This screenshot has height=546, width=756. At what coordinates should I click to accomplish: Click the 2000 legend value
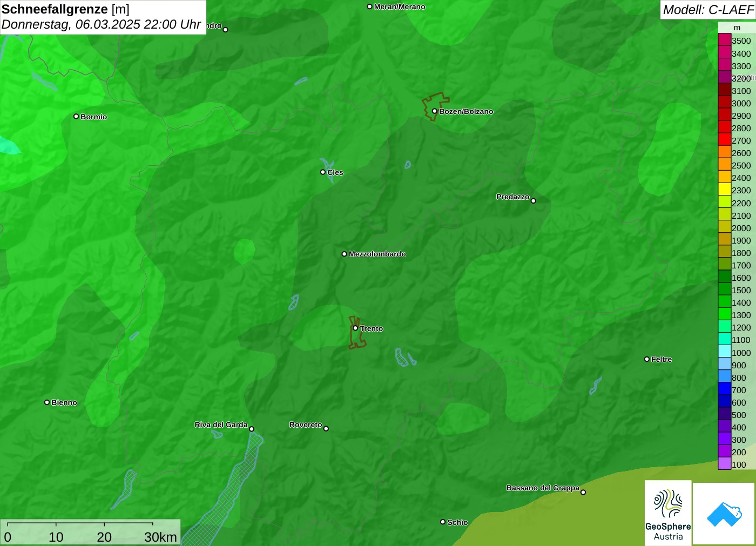pyautogui.click(x=741, y=228)
